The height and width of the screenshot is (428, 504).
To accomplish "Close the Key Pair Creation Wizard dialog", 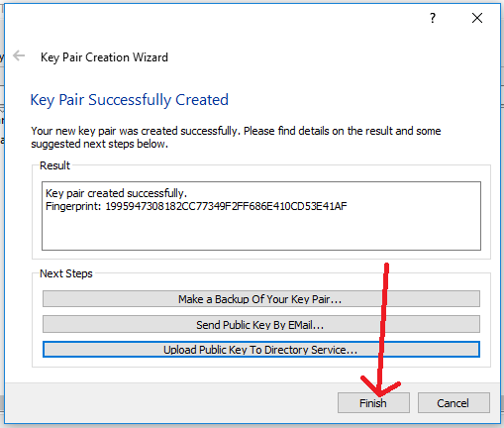I will point(477,18).
